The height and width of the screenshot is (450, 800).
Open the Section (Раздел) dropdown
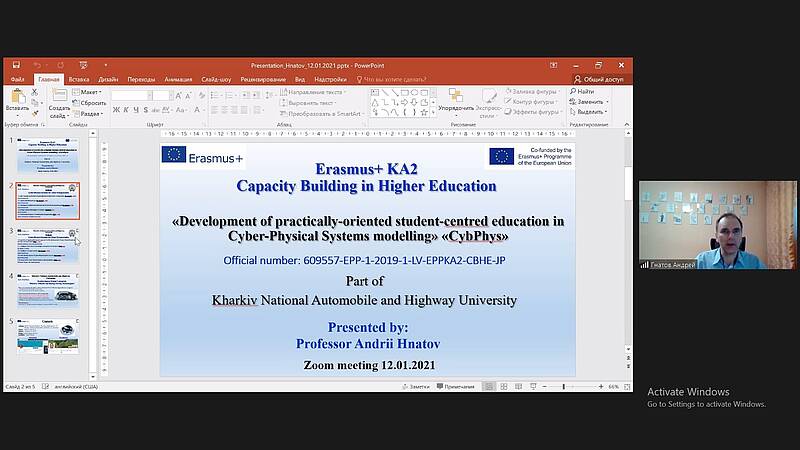coord(88,113)
